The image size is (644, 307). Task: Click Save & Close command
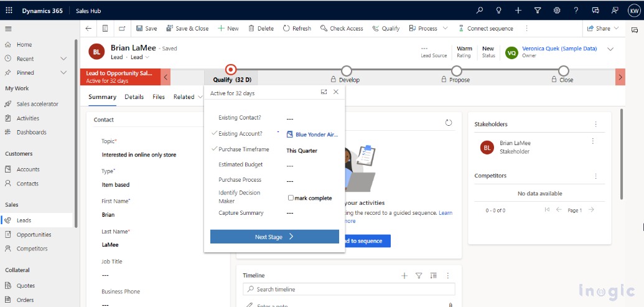pos(187,29)
